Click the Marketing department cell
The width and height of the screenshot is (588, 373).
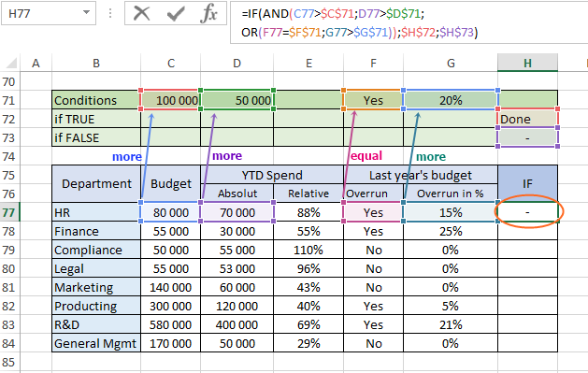pos(96,288)
